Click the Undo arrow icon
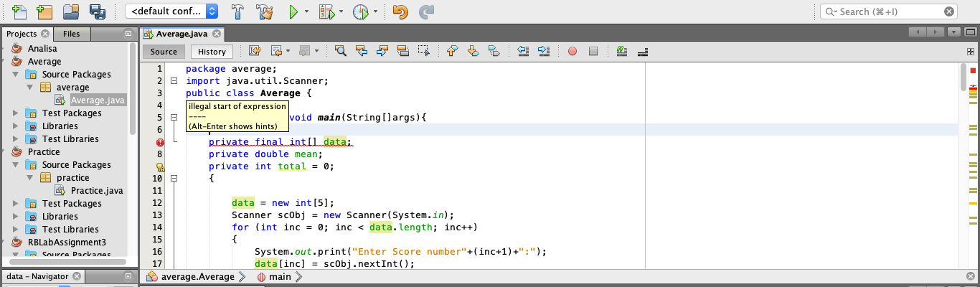The height and width of the screenshot is (287, 980). [x=400, y=11]
